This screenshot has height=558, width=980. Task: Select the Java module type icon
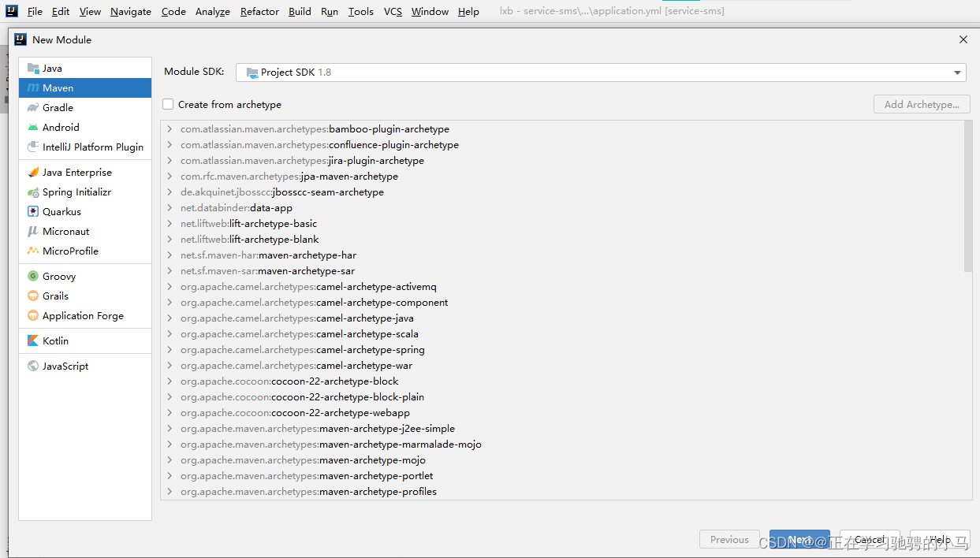[33, 68]
